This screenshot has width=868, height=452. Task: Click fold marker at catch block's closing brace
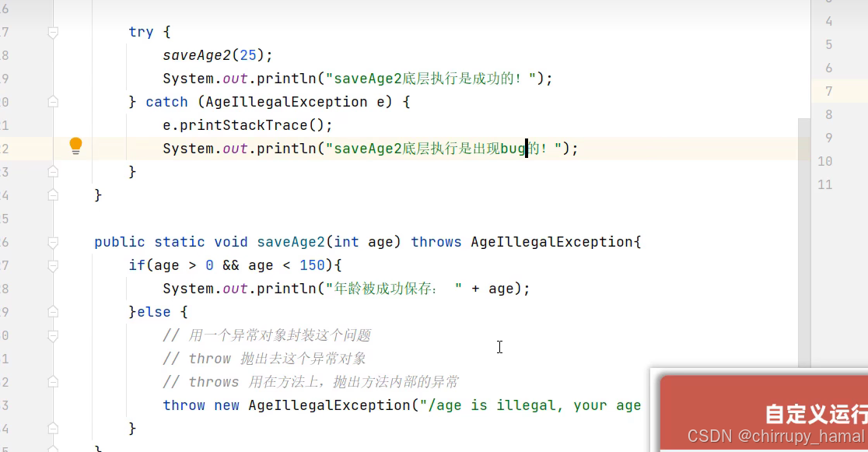coord(53,172)
